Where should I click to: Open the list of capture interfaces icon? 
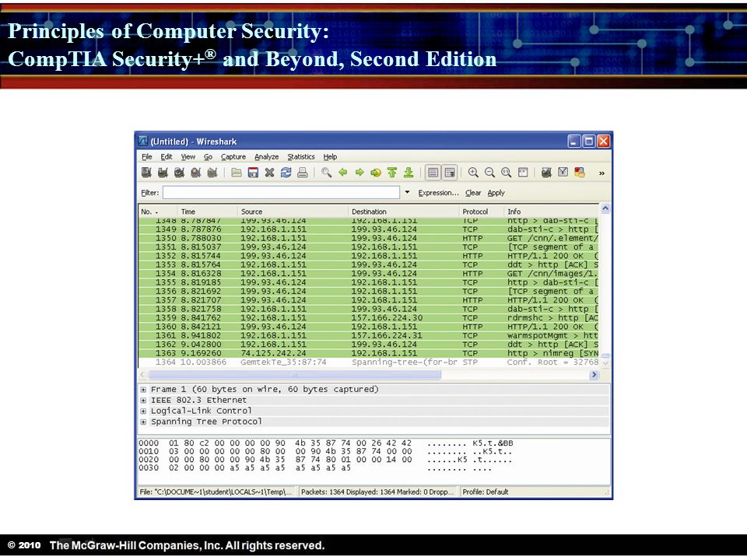146,173
